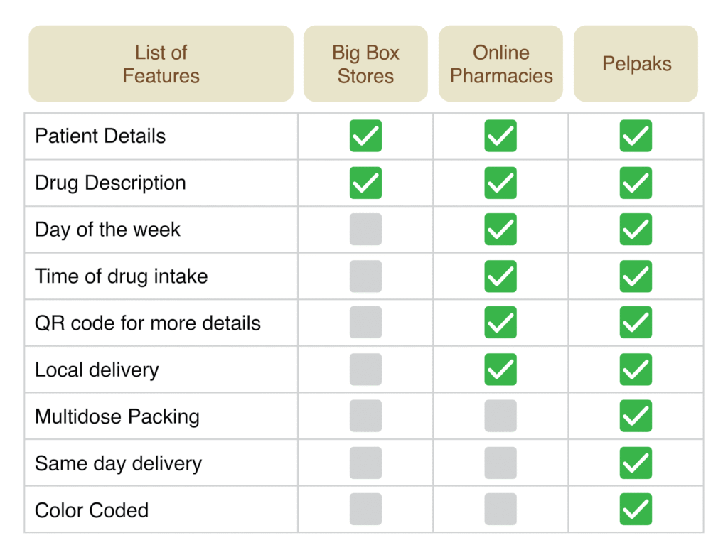Click the Multidose Packing row label
The image size is (728, 560).
click(117, 416)
